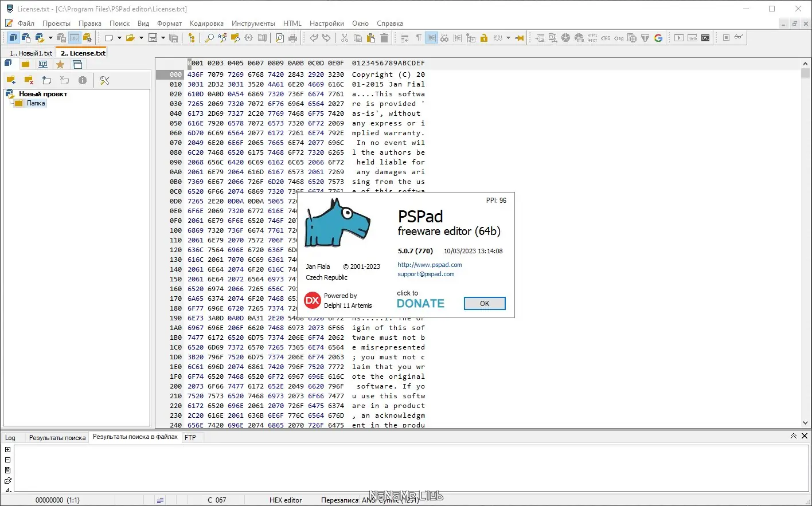Click the Find (magnifier) toolbar icon
This screenshot has width=812, height=506.
coord(209,38)
